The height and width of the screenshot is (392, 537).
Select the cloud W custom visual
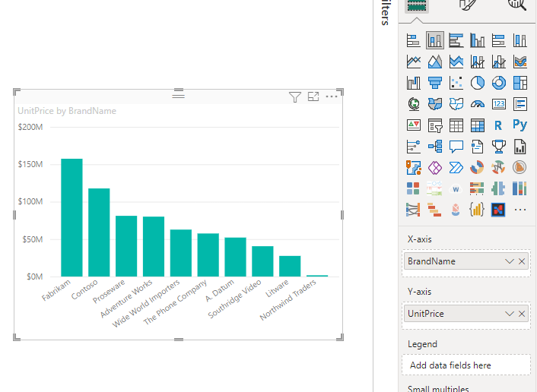456,188
